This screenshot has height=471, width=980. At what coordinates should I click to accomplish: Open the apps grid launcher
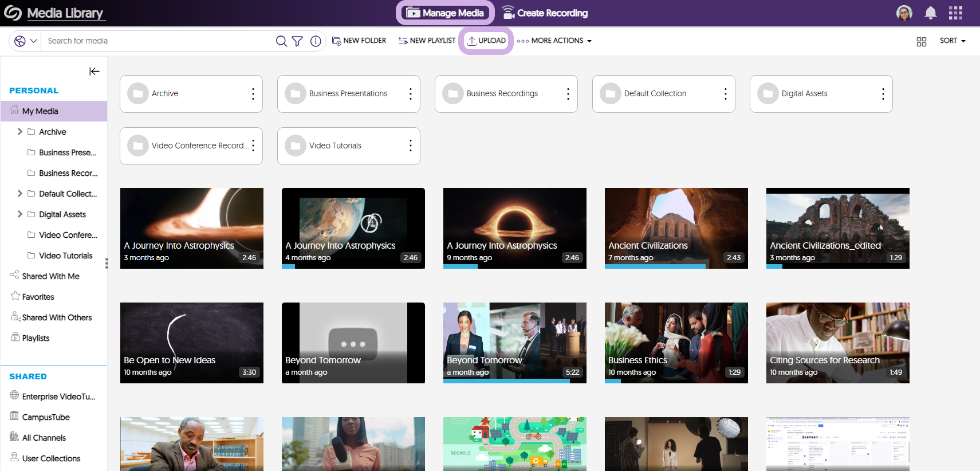click(955, 13)
